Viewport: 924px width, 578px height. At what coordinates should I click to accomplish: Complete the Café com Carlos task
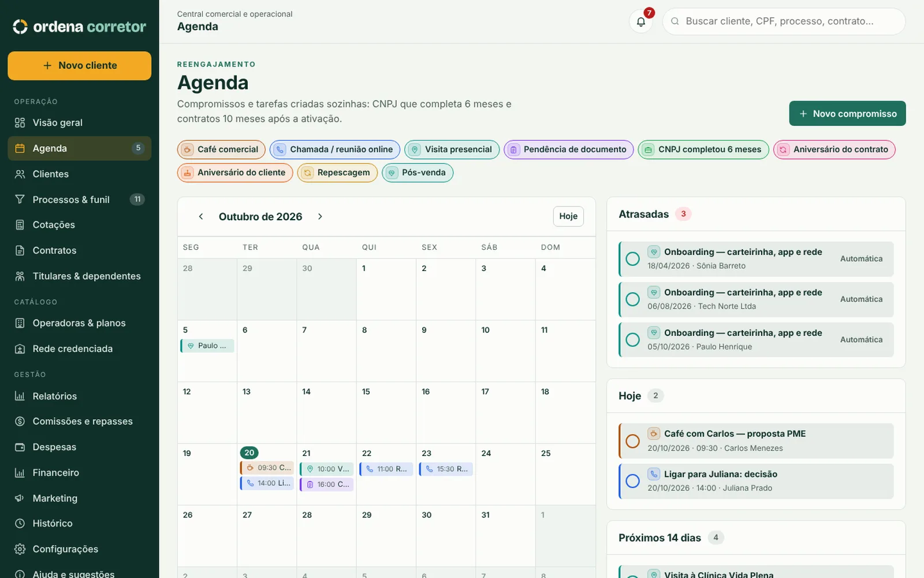tap(633, 441)
